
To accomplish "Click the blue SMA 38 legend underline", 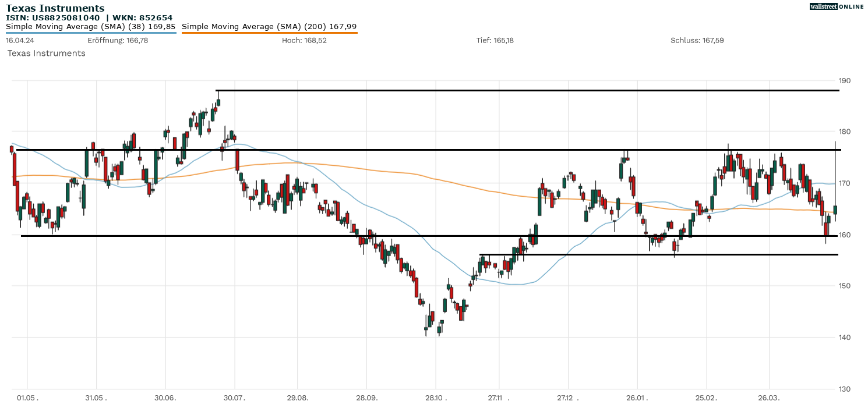I will pyautogui.click(x=90, y=33).
